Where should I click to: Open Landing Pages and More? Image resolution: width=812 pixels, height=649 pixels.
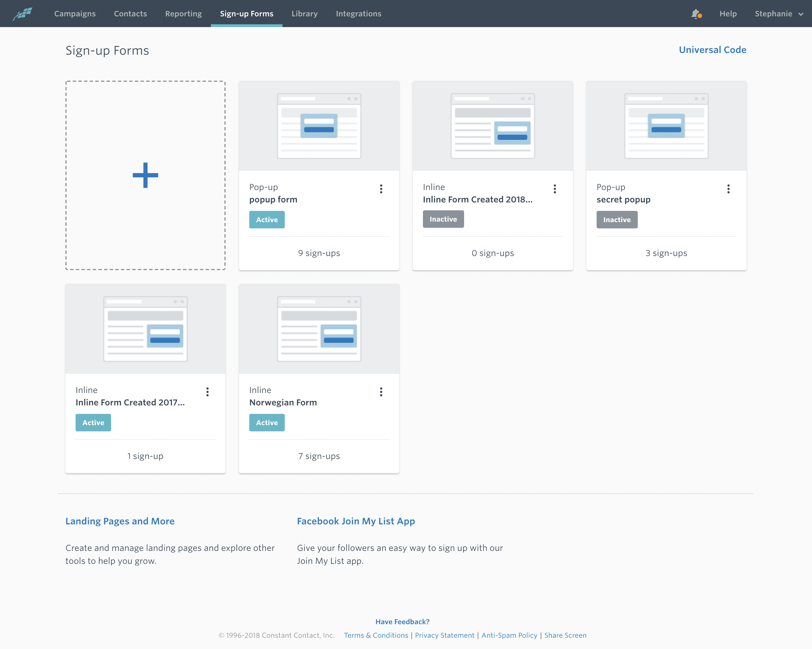[120, 521]
